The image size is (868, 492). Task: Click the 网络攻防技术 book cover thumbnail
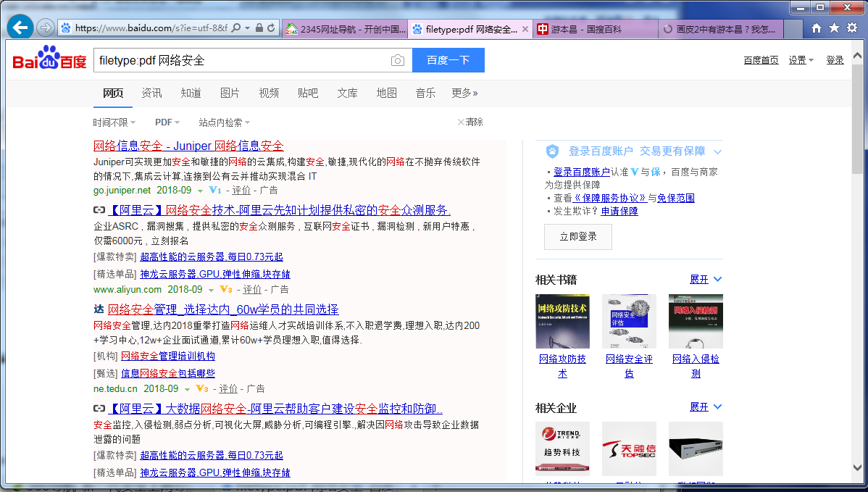(562, 321)
